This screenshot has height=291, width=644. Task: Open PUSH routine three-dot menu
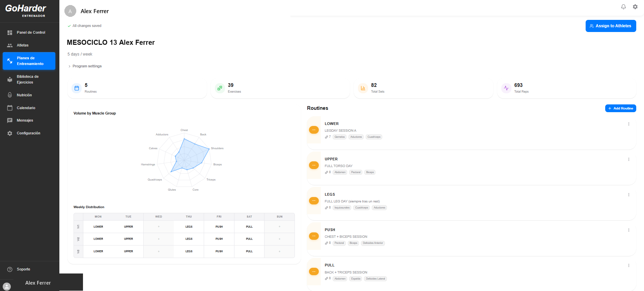[x=629, y=230]
